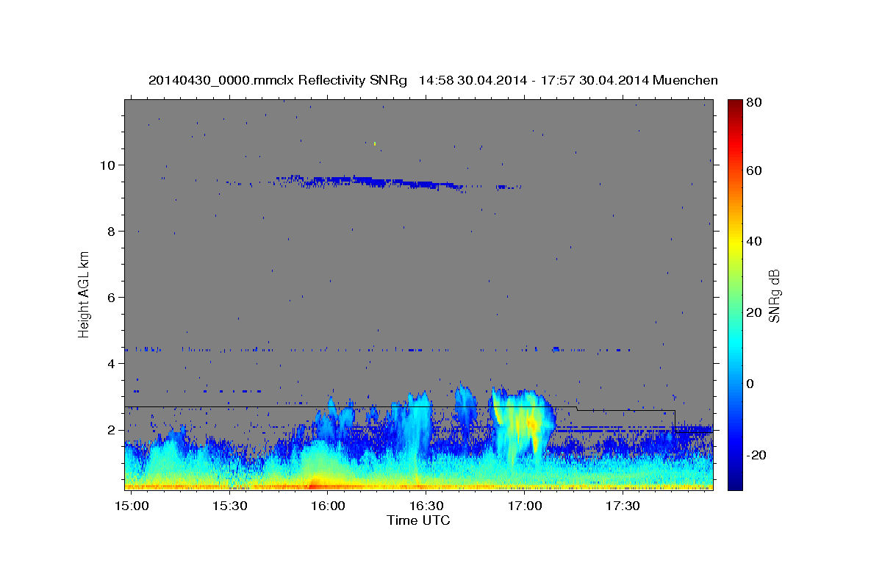882x588 pixels.
Task: Click the red ground echo near 16:00
Action: pyautogui.click(x=315, y=484)
